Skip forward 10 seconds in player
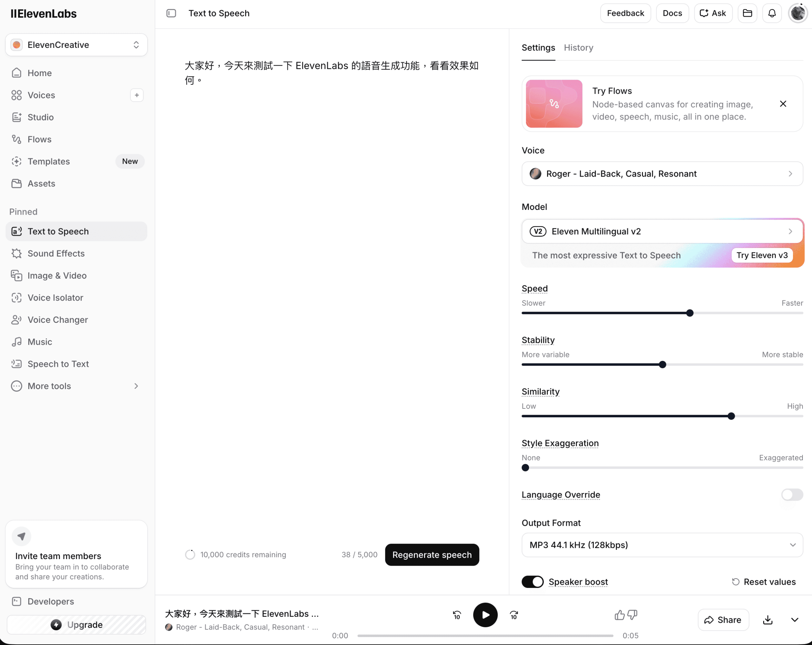The image size is (812, 645). (514, 615)
